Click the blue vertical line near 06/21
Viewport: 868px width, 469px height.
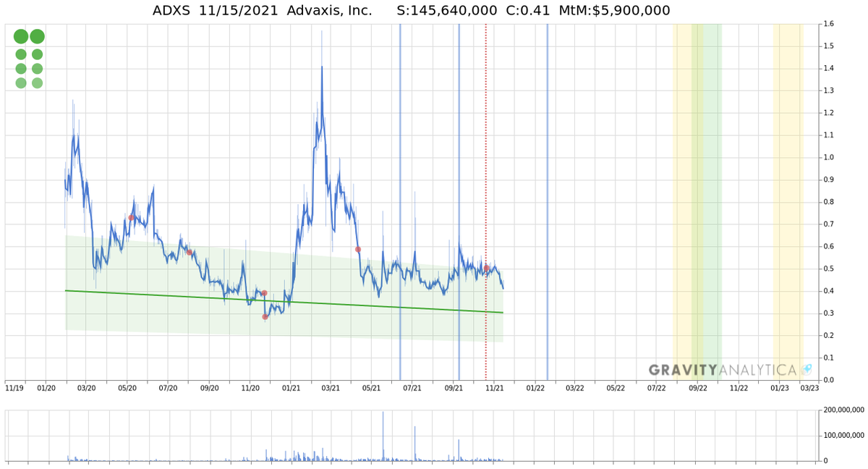click(401, 203)
